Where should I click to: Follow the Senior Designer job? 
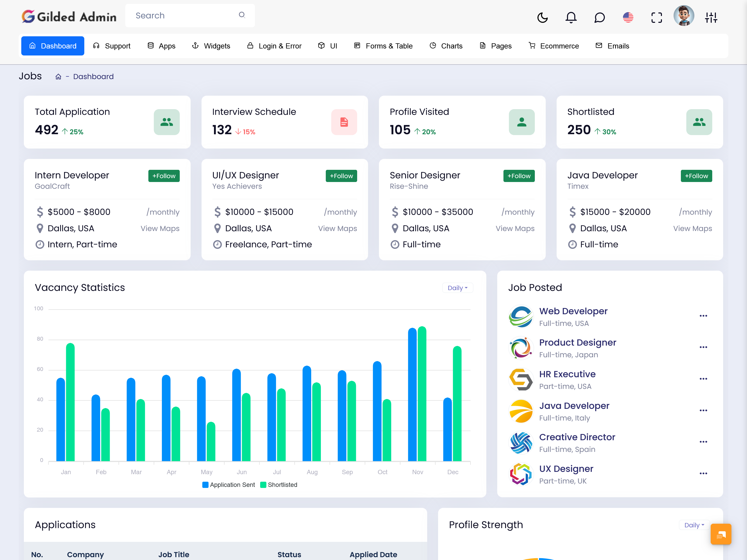tap(519, 176)
